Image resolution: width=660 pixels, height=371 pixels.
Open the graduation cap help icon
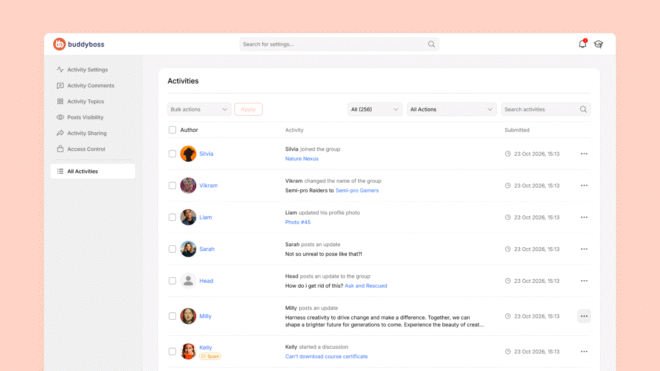(599, 44)
